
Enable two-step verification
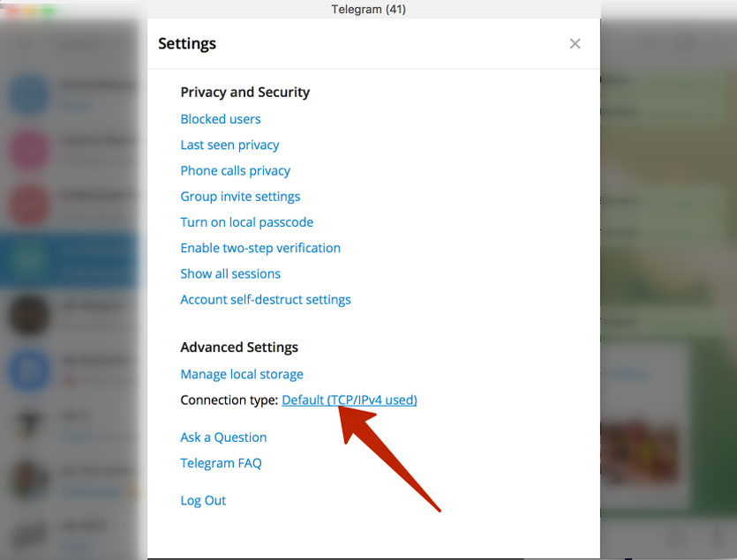click(260, 248)
